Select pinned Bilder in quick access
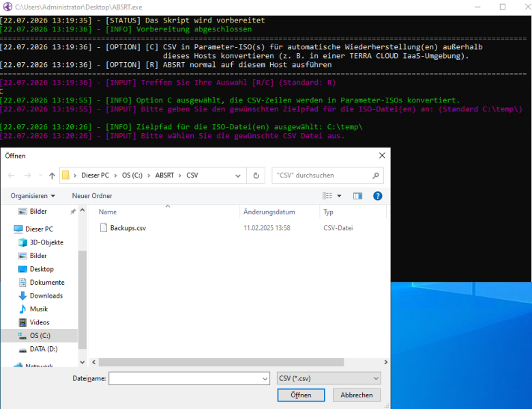The height and width of the screenshot is (409, 532). [x=38, y=211]
